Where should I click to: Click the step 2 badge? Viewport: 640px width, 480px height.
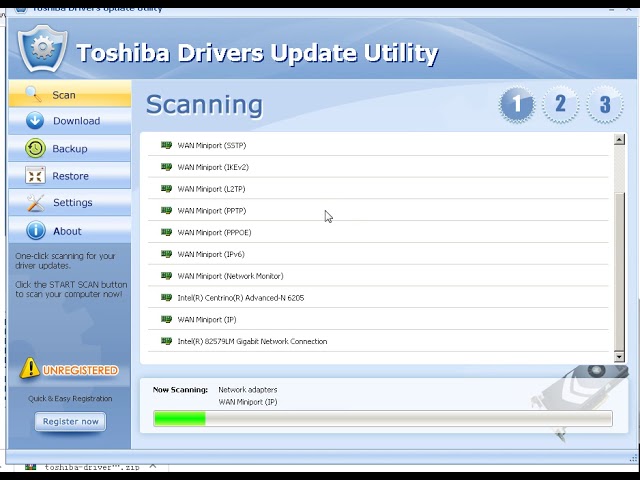(x=560, y=104)
